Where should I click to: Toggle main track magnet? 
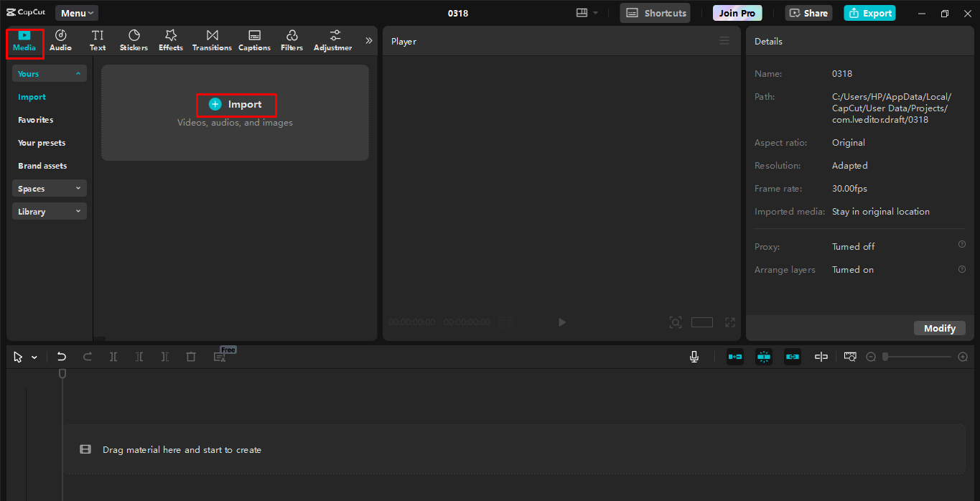pyautogui.click(x=735, y=357)
